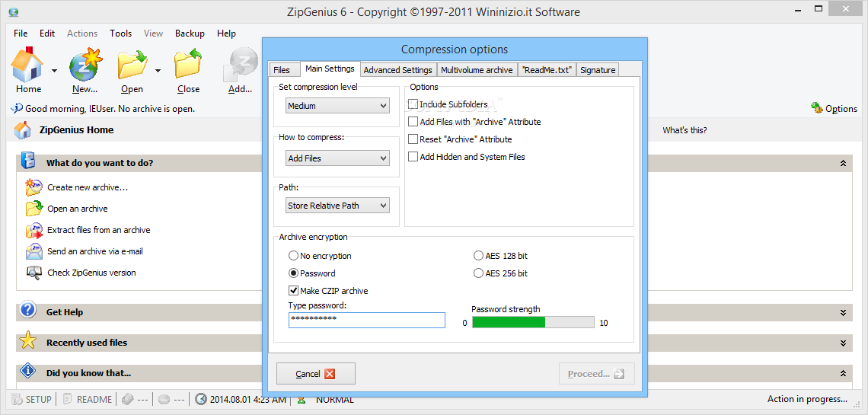868x415 pixels.
Task: Click Create new archive link
Action: pyautogui.click(x=88, y=187)
